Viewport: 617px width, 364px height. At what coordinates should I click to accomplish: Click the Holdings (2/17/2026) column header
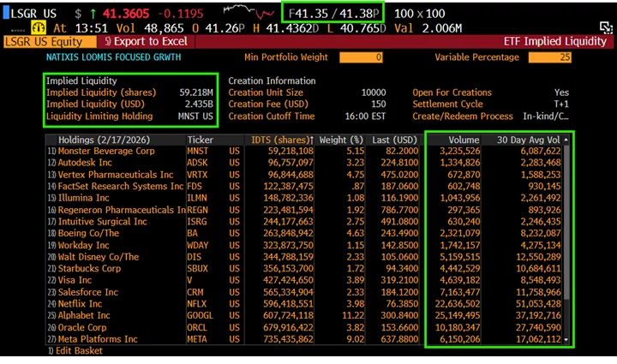point(105,140)
